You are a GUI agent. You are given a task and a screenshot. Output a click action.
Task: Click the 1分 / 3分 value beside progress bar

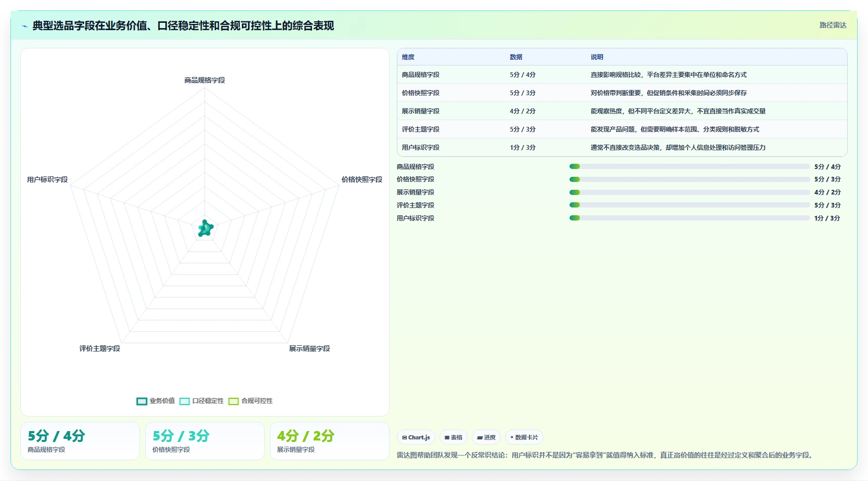click(x=827, y=218)
